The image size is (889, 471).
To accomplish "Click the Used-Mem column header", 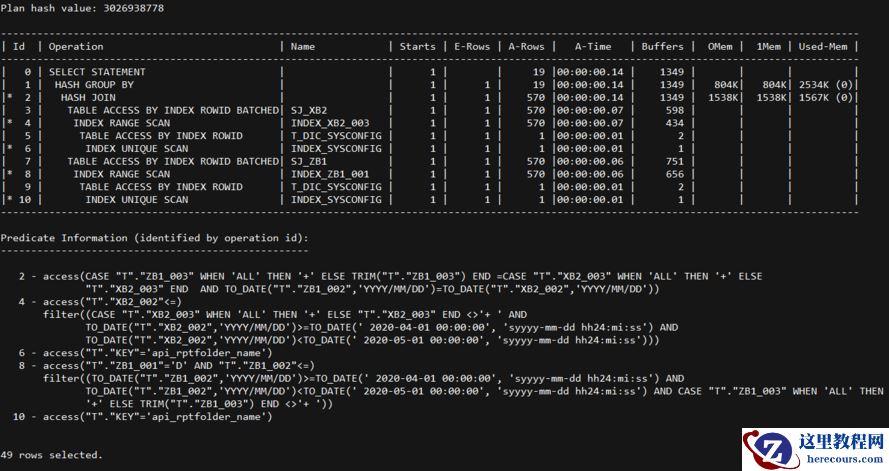I will 823,46.
